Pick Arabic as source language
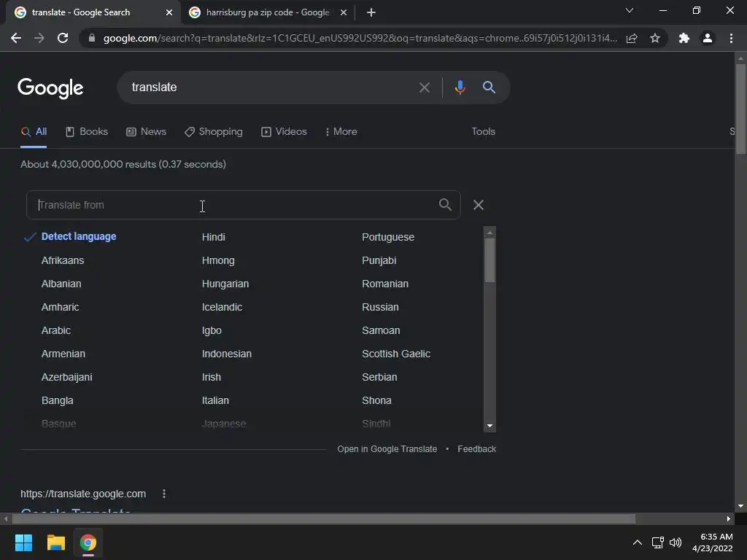 tap(55, 330)
